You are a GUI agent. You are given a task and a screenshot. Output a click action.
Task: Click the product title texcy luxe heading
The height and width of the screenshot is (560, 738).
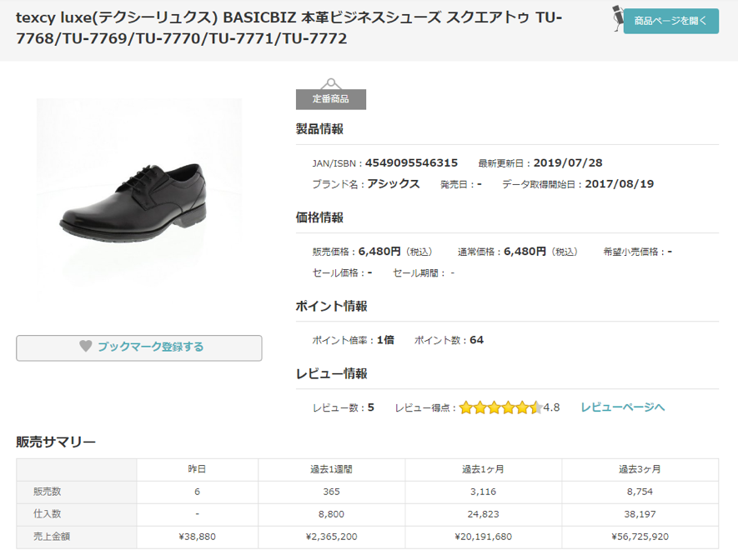(x=289, y=27)
